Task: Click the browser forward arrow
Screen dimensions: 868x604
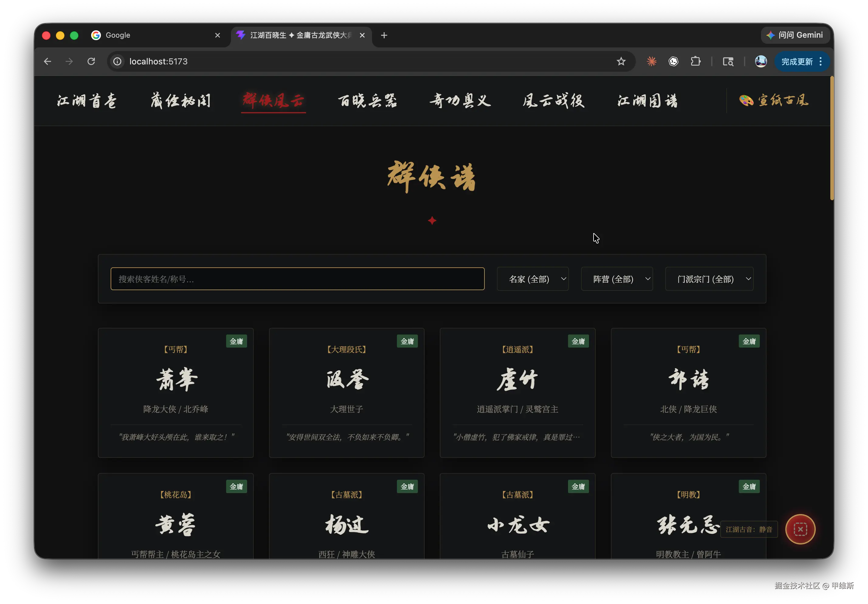Action: tap(69, 61)
